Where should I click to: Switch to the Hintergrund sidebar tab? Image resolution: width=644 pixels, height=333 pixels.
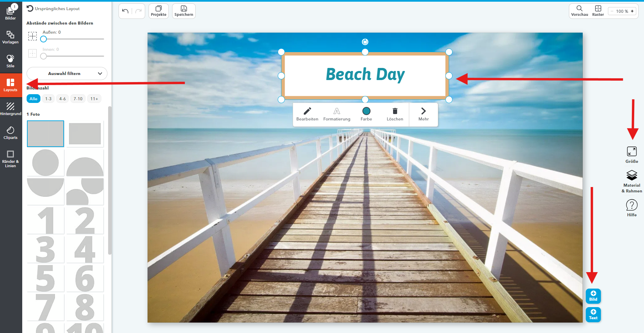10,109
